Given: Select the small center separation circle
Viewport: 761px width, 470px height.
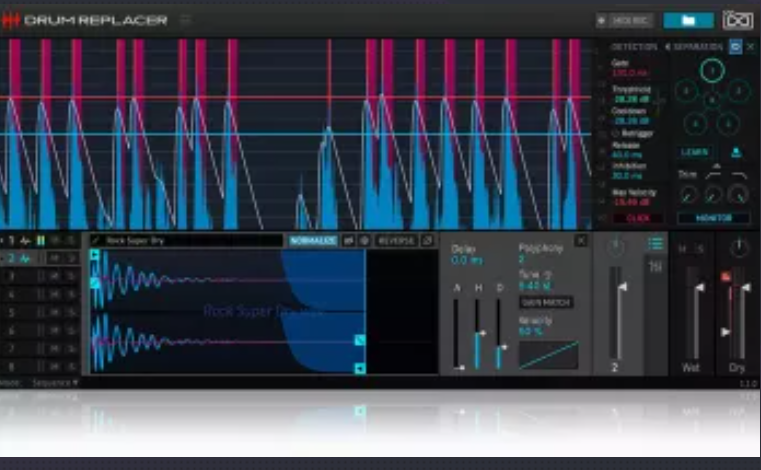Looking at the screenshot, I should click(x=712, y=100).
